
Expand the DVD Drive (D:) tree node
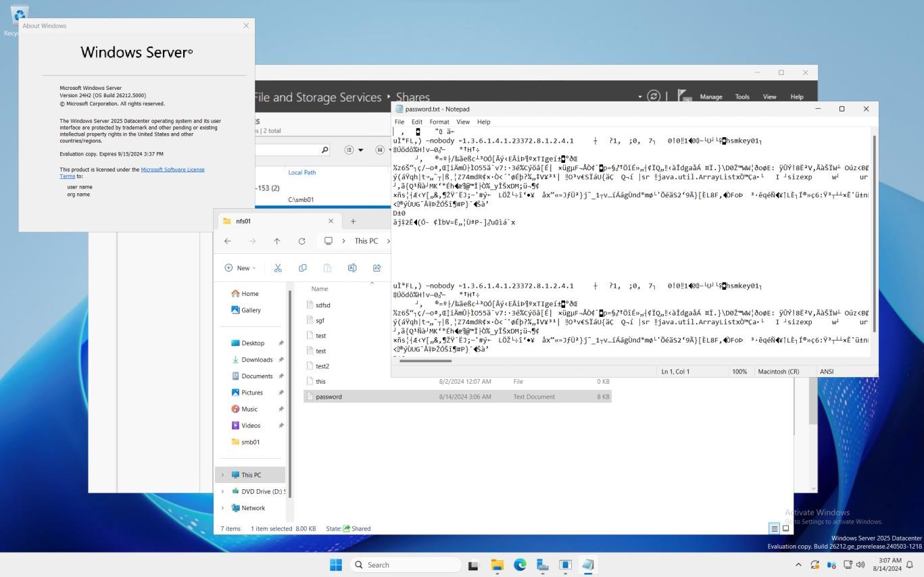[x=223, y=491]
